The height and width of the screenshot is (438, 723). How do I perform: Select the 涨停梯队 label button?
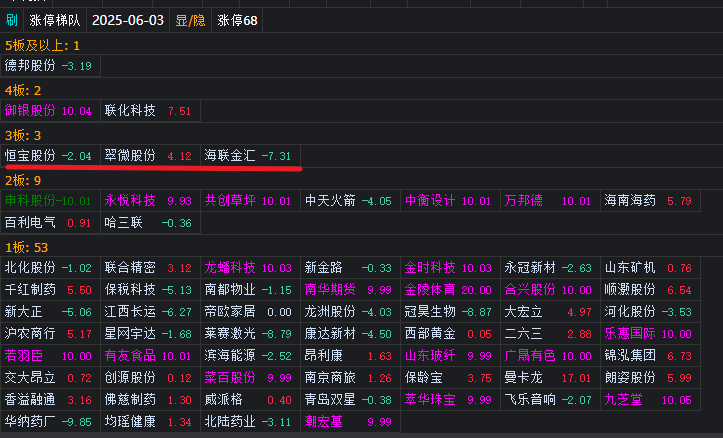point(55,20)
